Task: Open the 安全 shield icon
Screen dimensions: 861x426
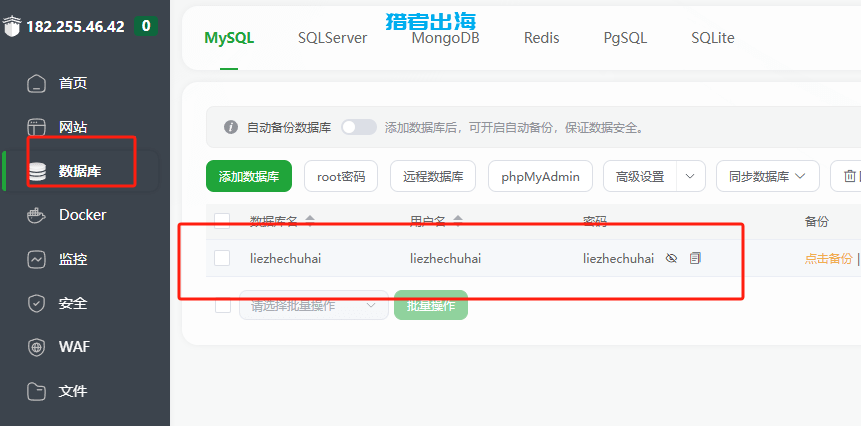Action: point(37,303)
